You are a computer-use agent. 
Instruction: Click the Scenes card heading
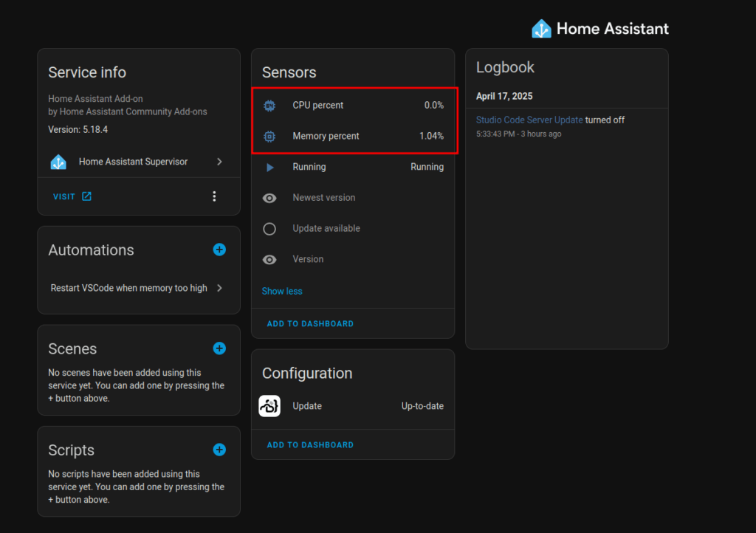coord(72,349)
